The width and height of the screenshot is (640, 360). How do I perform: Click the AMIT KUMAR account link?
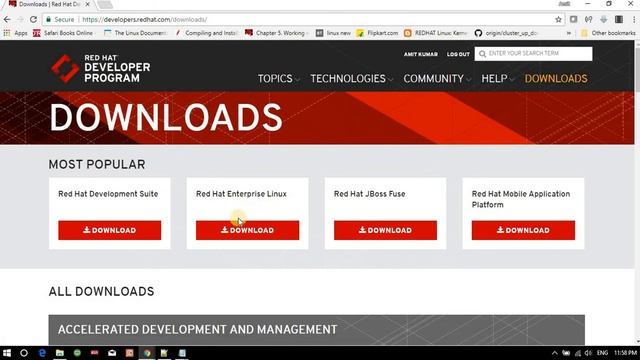[x=420, y=54]
